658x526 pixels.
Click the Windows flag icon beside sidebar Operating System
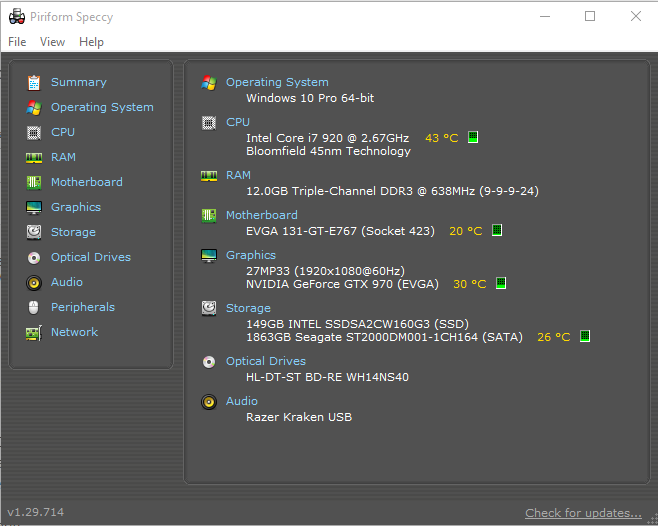34,107
